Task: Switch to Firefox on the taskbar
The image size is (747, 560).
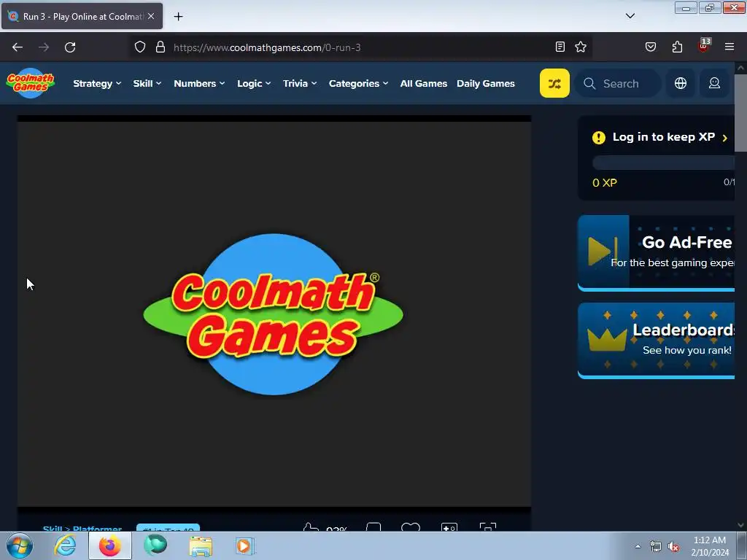Action: (109, 545)
